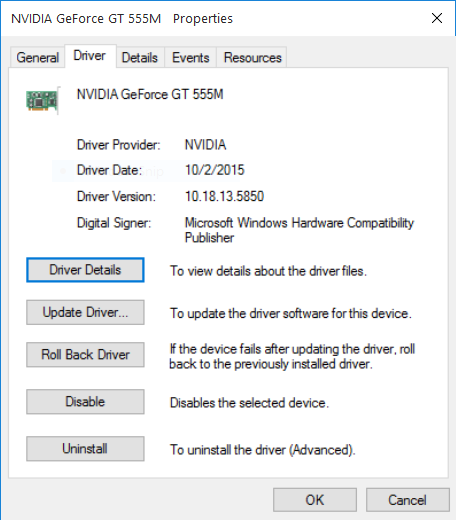Click Update Driver... button
The image size is (456, 520).
click(x=85, y=312)
